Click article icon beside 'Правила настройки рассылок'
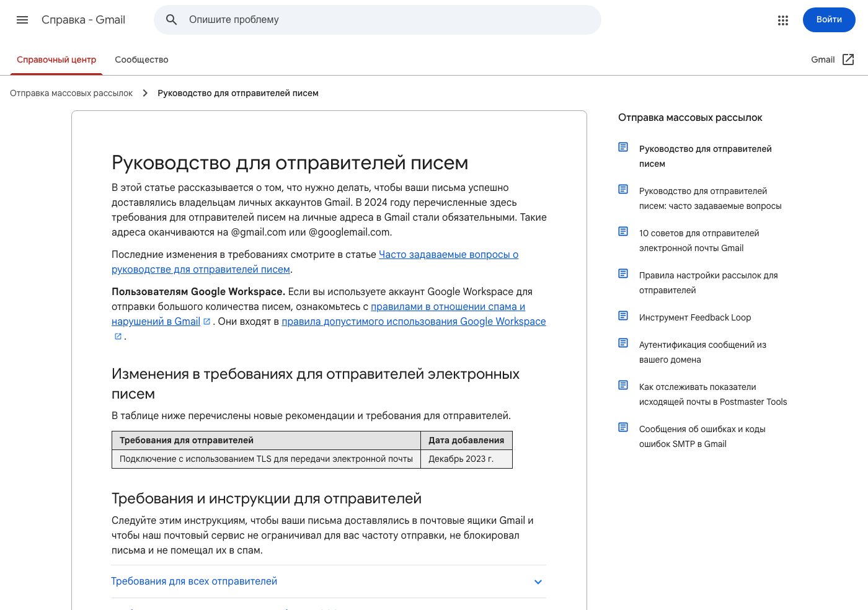The width and height of the screenshot is (868, 610). point(623,273)
